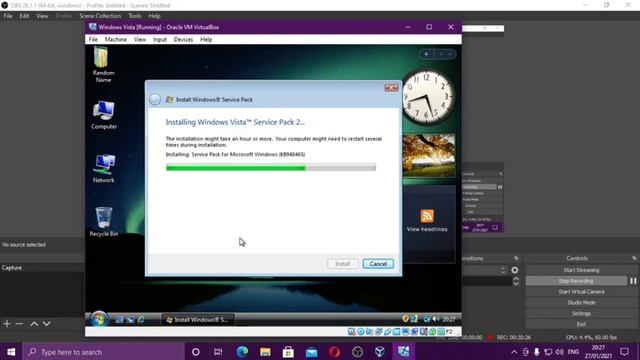This screenshot has height=360, width=640.
Task: Open Task View on the taskbar
Action: (x=218, y=352)
